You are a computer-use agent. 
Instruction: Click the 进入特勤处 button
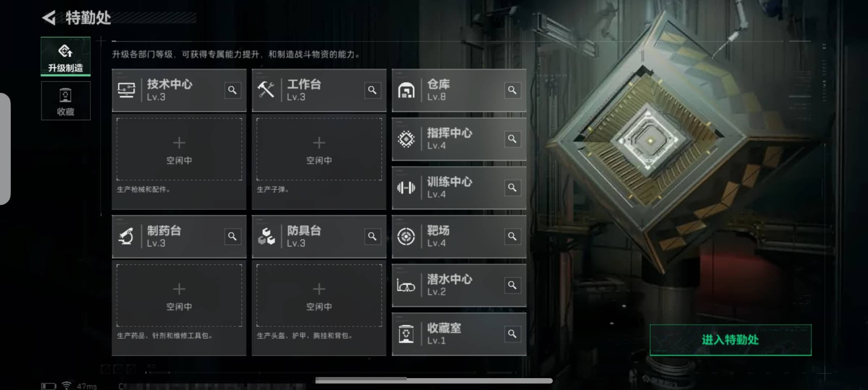click(730, 340)
